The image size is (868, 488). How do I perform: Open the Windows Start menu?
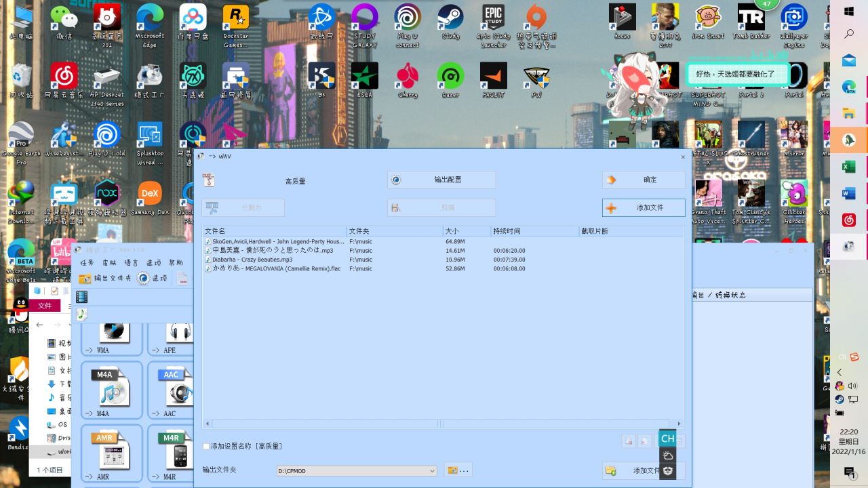pyautogui.click(x=849, y=12)
